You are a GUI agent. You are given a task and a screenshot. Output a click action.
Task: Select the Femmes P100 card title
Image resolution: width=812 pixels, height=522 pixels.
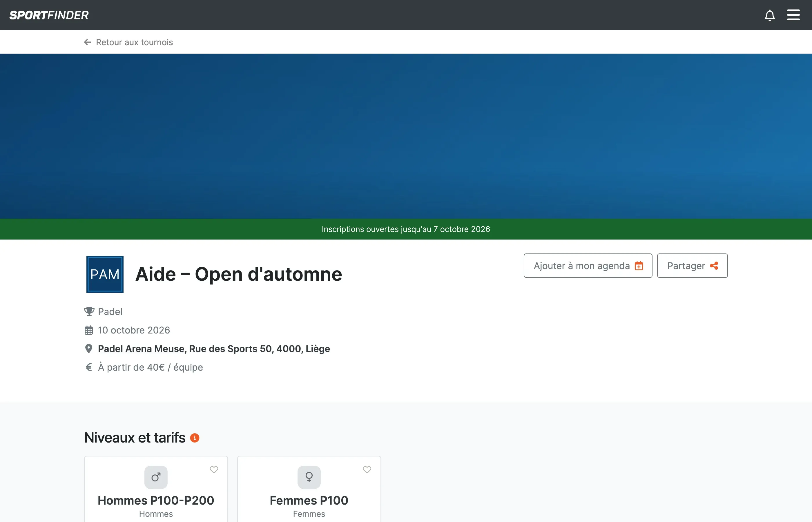pyautogui.click(x=309, y=500)
